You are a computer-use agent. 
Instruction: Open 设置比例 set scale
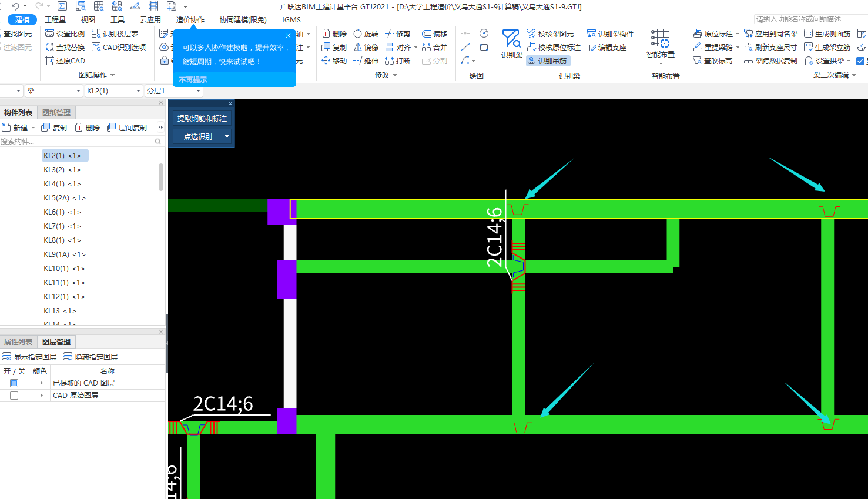tap(65, 34)
